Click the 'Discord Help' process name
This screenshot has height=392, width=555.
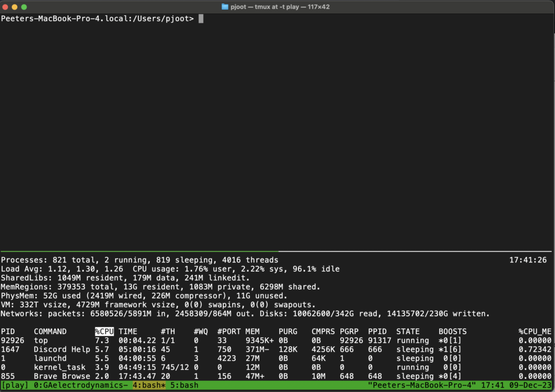coord(62,349)
